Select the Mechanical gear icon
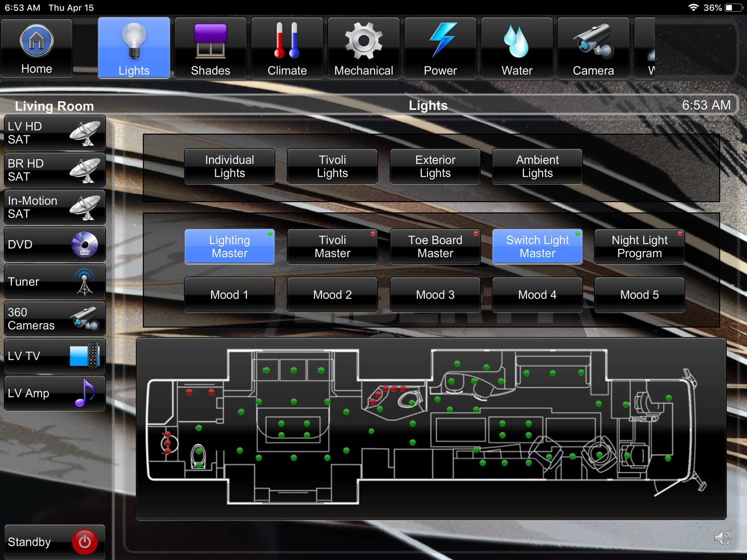The image size is (747, 560). point(364,48)
